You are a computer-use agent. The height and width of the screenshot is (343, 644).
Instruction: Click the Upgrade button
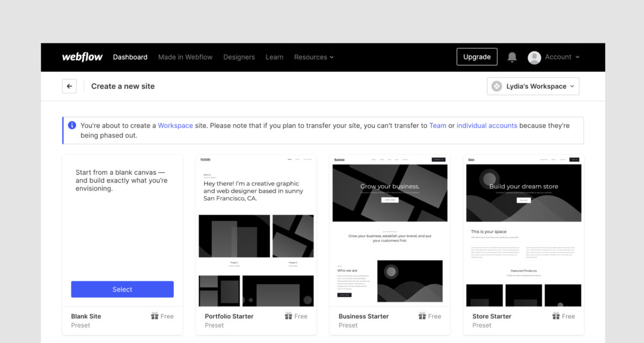click(477, 56)
